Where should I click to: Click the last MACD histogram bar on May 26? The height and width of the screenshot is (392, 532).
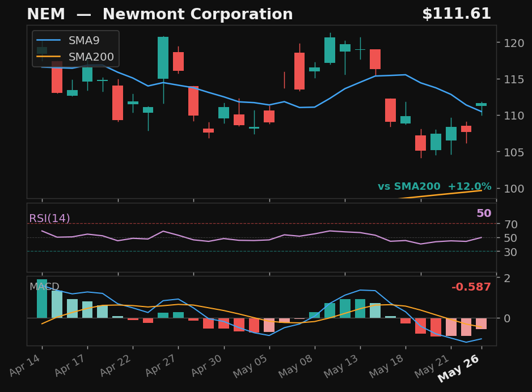point(482,323)
